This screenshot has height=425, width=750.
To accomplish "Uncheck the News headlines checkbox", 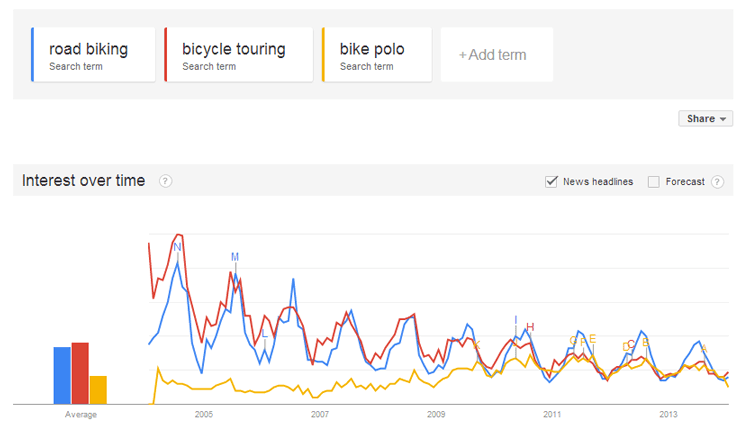I will (x=551, y=182).
